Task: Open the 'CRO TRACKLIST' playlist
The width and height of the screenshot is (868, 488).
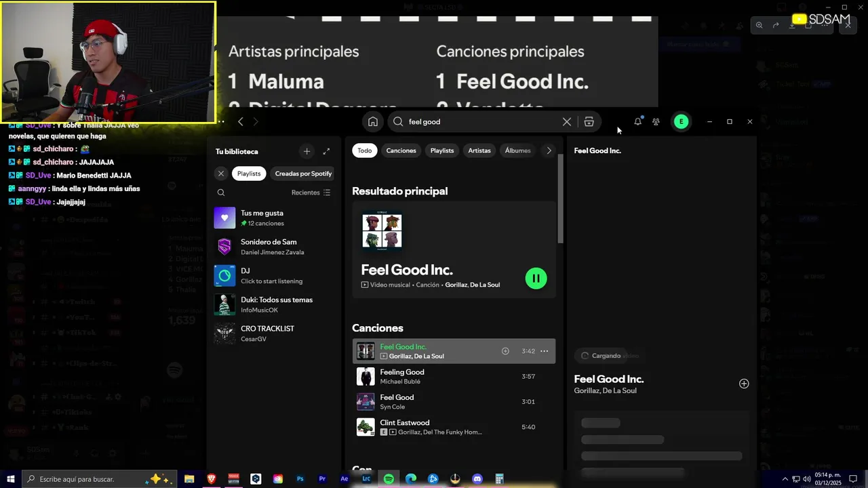Action: pyautogui.click(x=275, y=333)
